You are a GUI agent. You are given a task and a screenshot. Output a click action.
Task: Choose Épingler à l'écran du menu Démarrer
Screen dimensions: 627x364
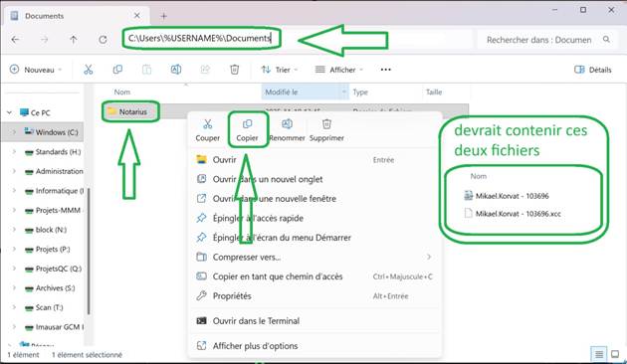click(315, 238)
